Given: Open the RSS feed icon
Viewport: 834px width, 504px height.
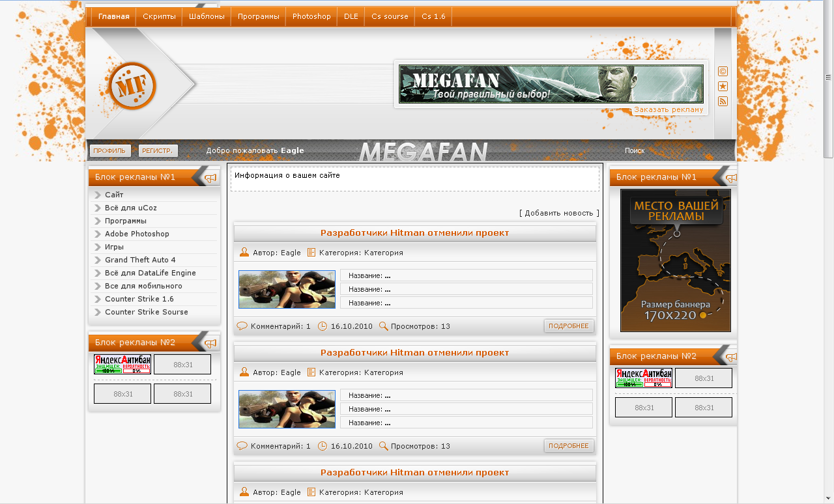Looking at the screenshot, I should 723,102.
